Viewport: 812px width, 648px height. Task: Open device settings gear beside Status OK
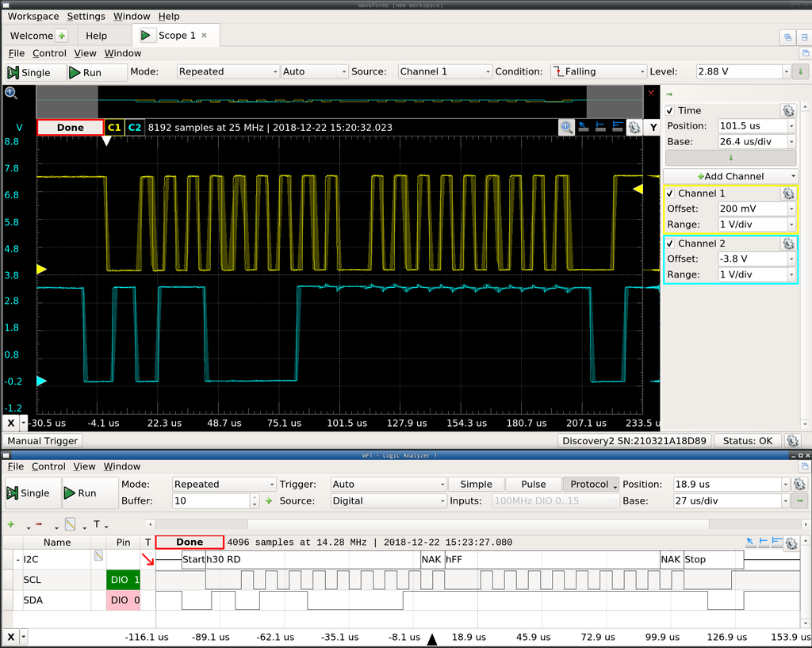pos(792,441)
